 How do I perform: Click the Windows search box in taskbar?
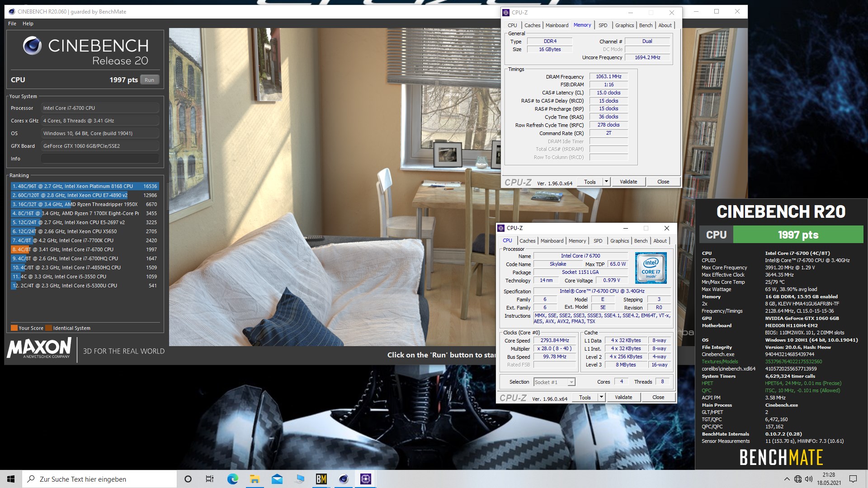[x=99, y=479]
